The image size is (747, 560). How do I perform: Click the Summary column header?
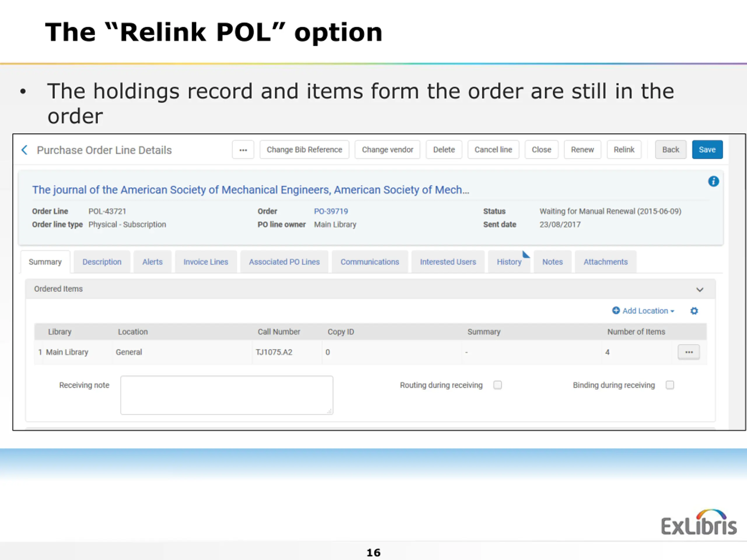(x=484, y=332)
